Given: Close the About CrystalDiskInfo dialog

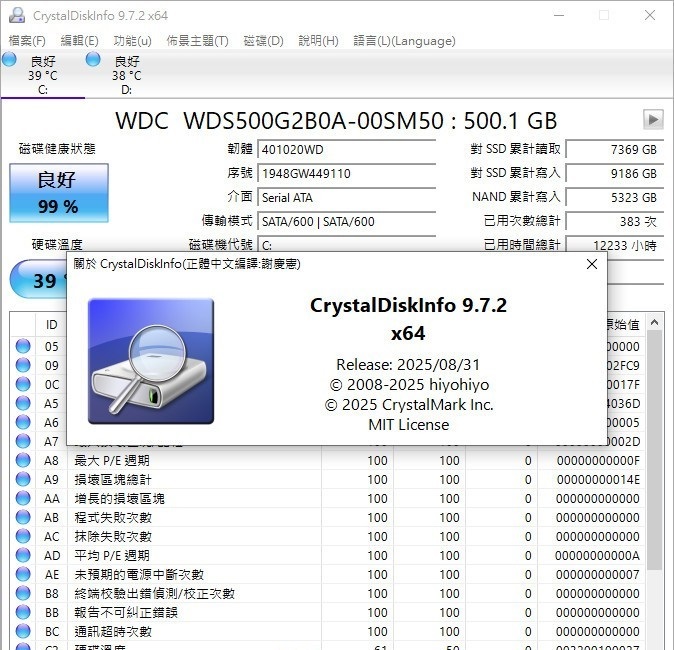Looking at the screenshot, I should click(591, 264).
